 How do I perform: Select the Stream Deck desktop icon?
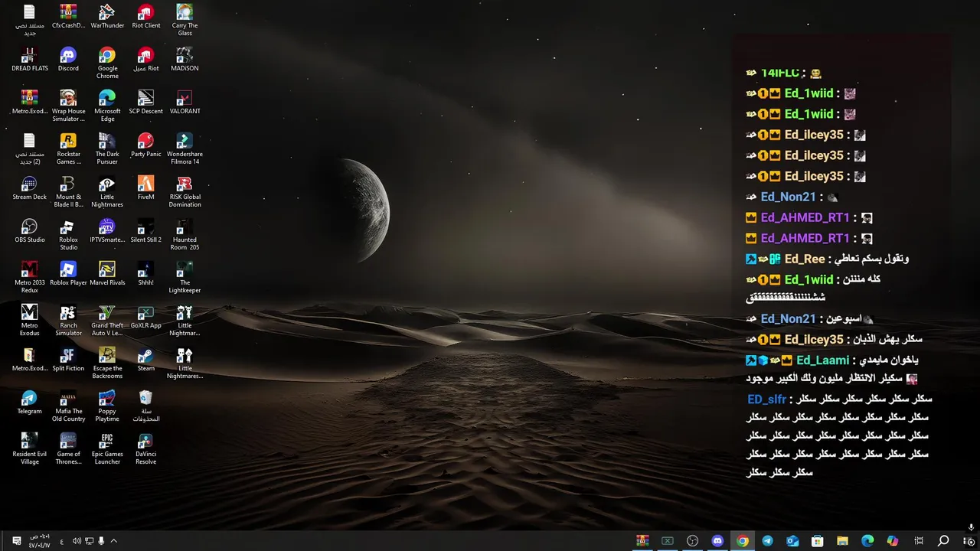[x=29, y=188]
